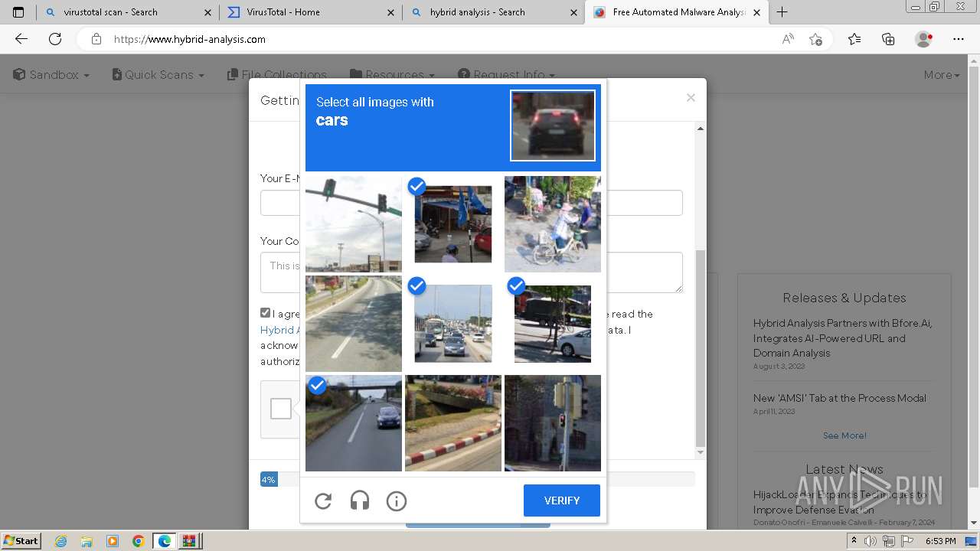Image resolution: width=980 pixels, height=551 pixels.
Task: Click the email input field
Action: tap(472, 203)
